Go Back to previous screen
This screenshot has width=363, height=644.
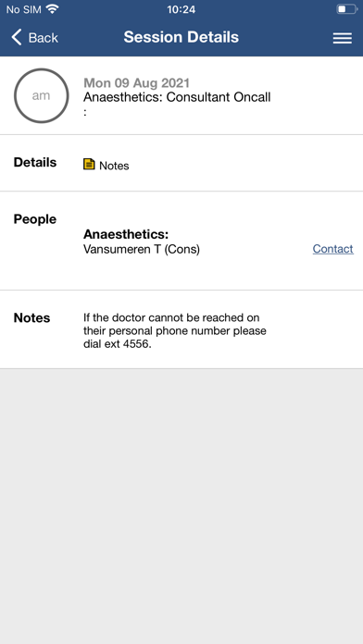click(x=35, y=37)
